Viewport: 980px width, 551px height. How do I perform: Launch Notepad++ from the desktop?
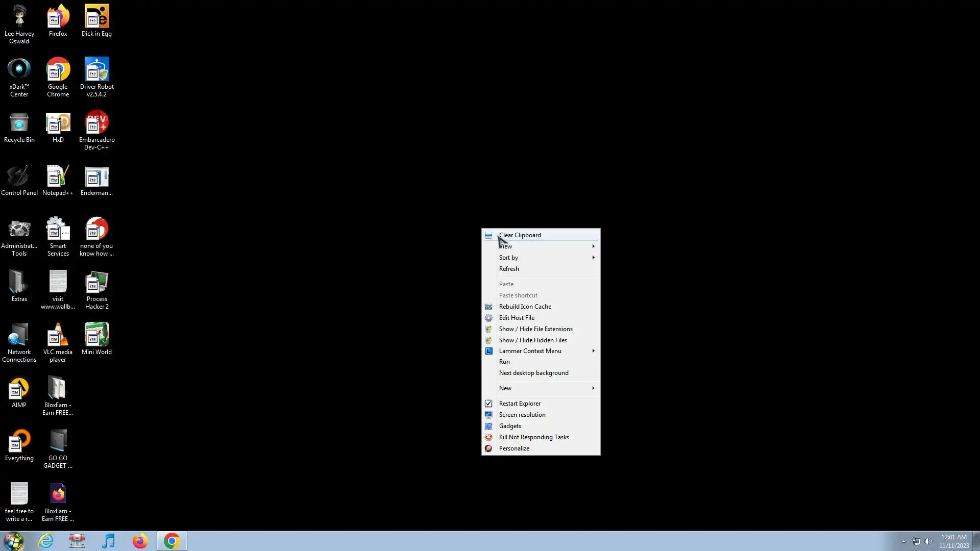click(x=58, y=177)
